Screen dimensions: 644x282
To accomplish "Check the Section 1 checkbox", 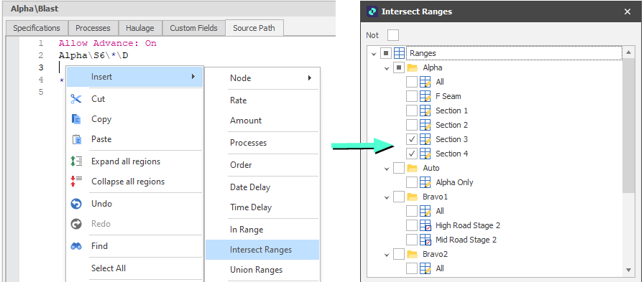I will [412, 111].
